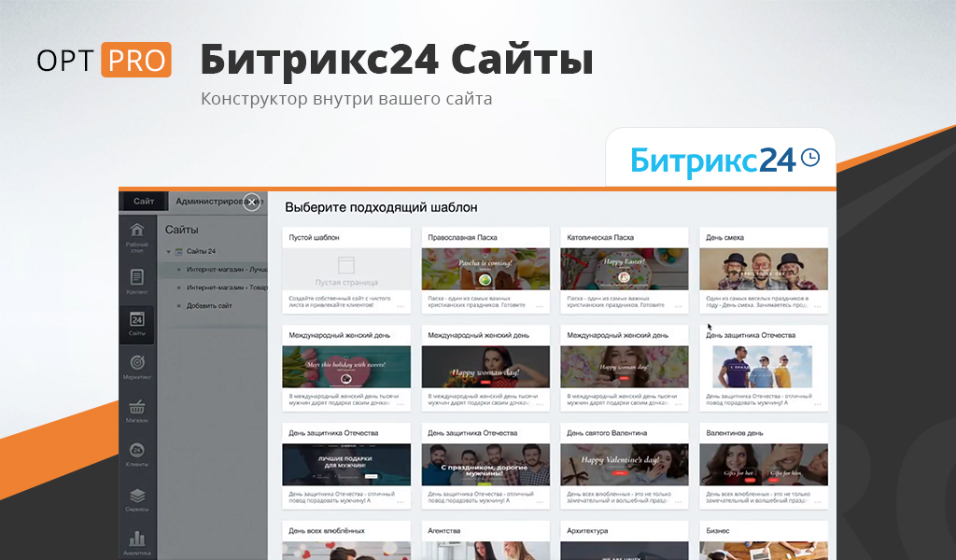Choose the Пустой шаблон template
This screenshot has height=560, width=956.
coord(346,269)
